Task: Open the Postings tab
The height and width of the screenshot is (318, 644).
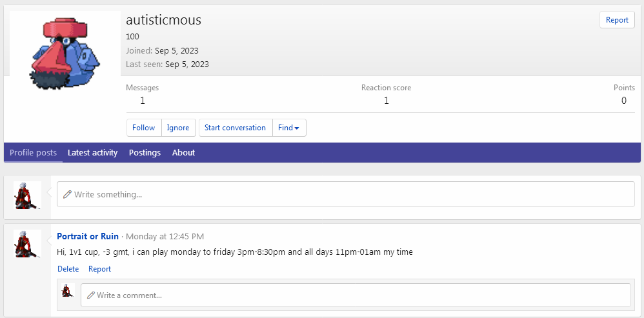Action: point(145,153)
